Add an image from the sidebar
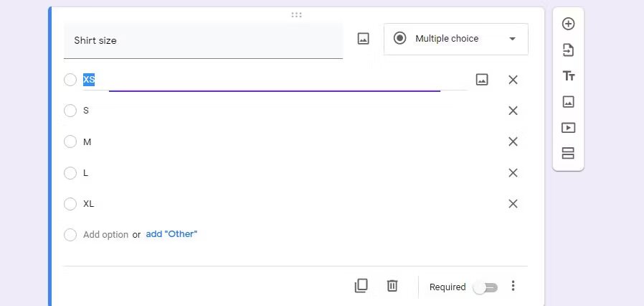 point(568,102)
